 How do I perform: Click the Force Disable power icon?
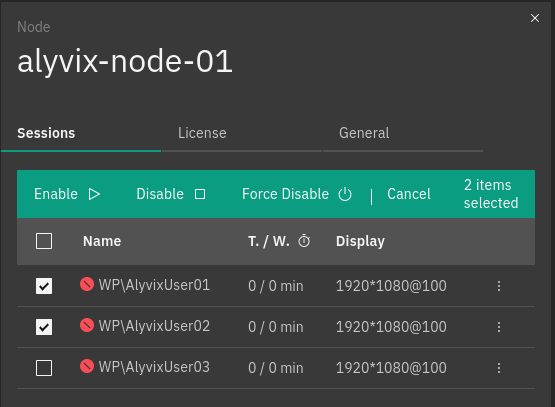(x=345, y=194)
